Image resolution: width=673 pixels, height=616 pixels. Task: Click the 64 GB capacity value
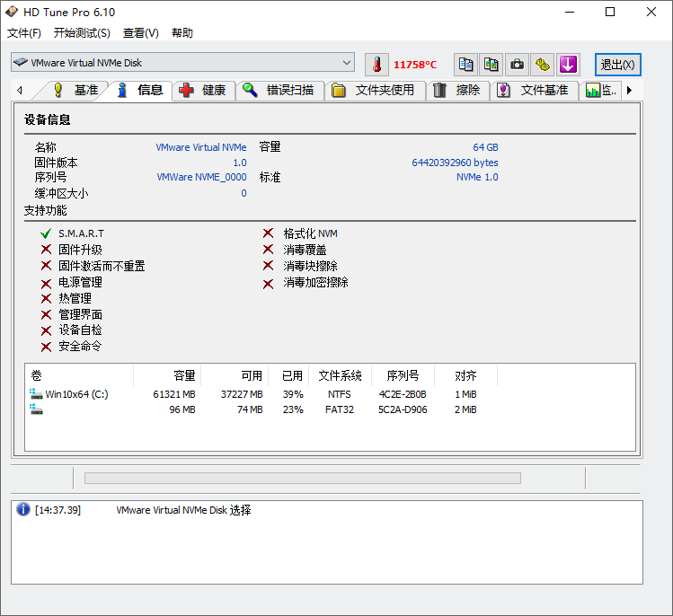[x=485, y=147]
